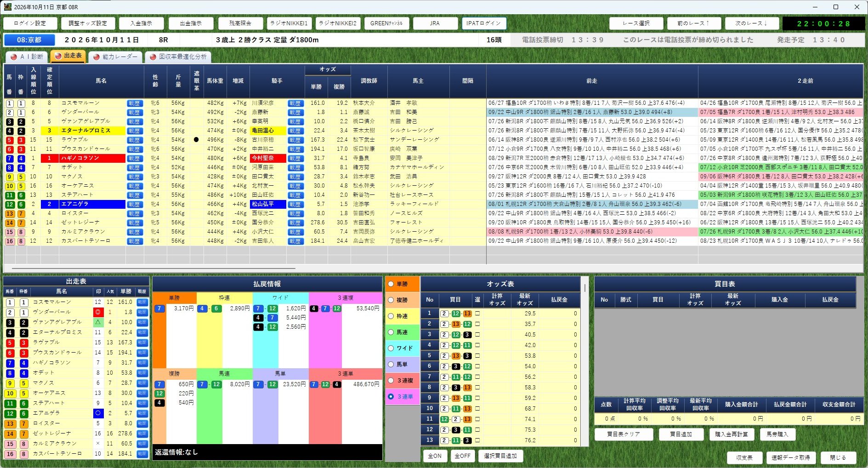Click the 次のレース↓ button

[752, 23]
